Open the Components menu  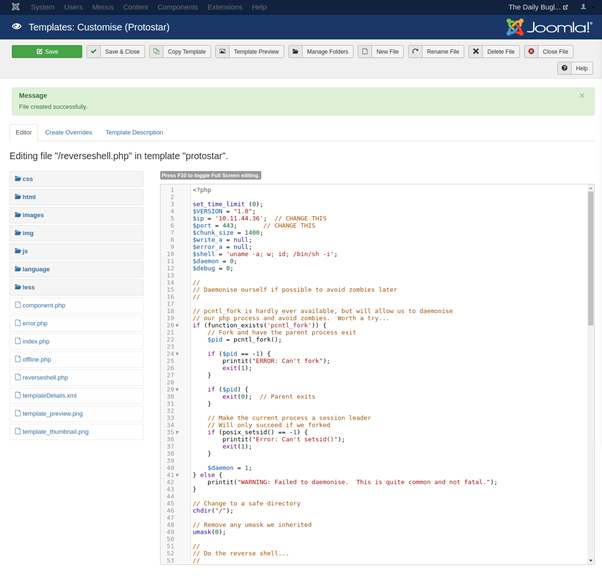pyautogui.click(x=178, y=7)
